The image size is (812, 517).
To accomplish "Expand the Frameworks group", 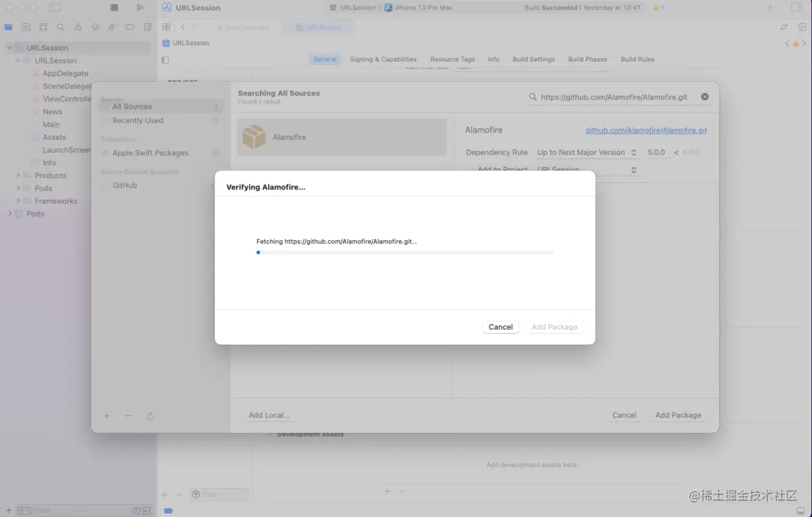I will tap(18, 201).
